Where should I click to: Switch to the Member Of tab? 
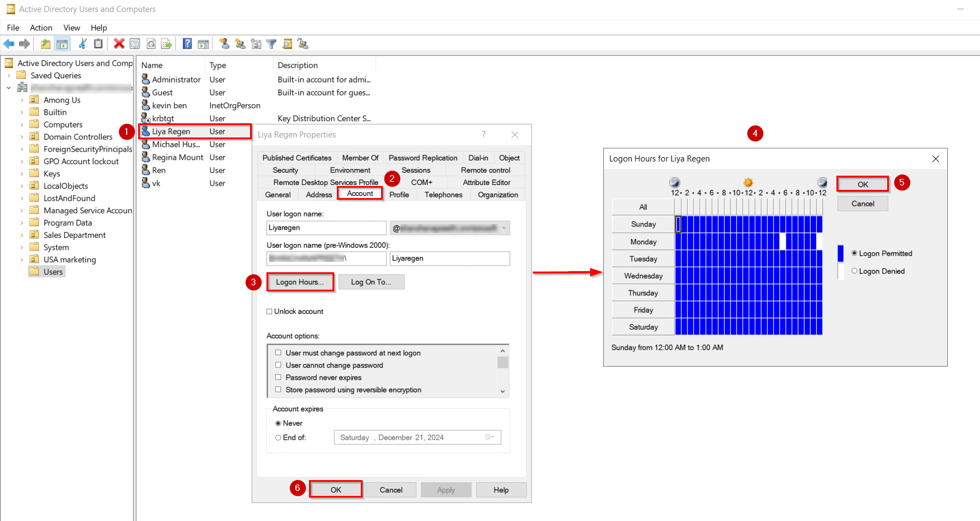pos(360,158)
